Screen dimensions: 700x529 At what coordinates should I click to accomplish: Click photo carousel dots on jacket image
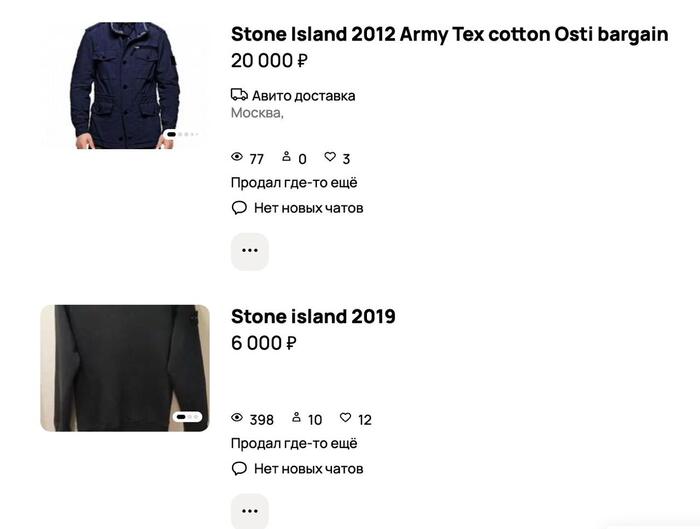pyautogui.click(x=182, y=134)
